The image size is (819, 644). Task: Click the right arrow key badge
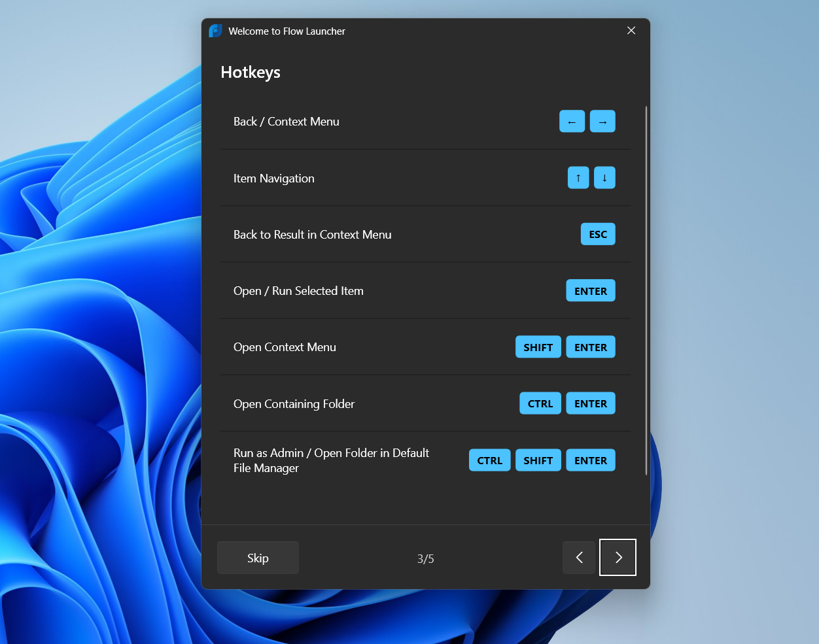tap(602, 122)
